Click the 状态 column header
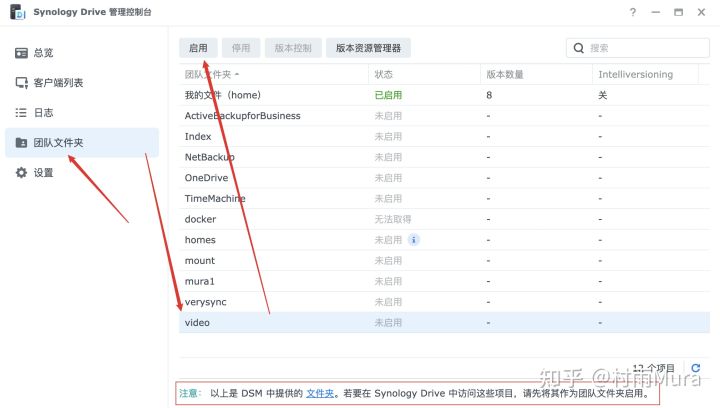 point(424,74)
